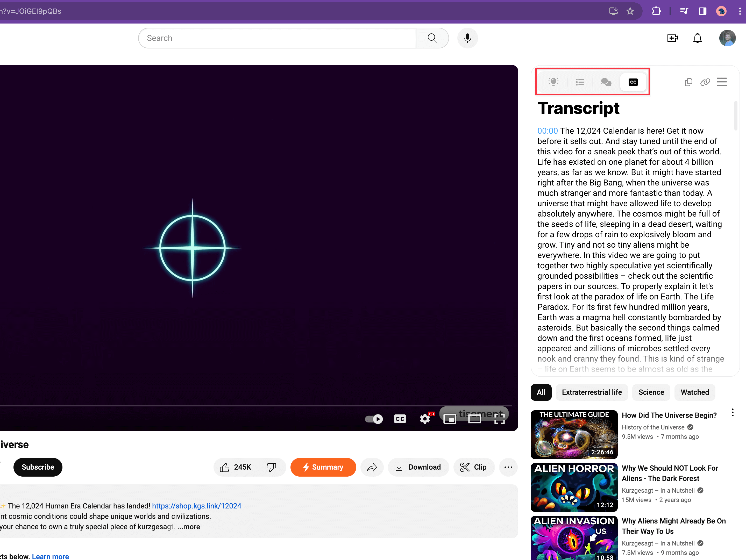Open the video quality settings gear

pyautogui.click(x=425, y=419)
